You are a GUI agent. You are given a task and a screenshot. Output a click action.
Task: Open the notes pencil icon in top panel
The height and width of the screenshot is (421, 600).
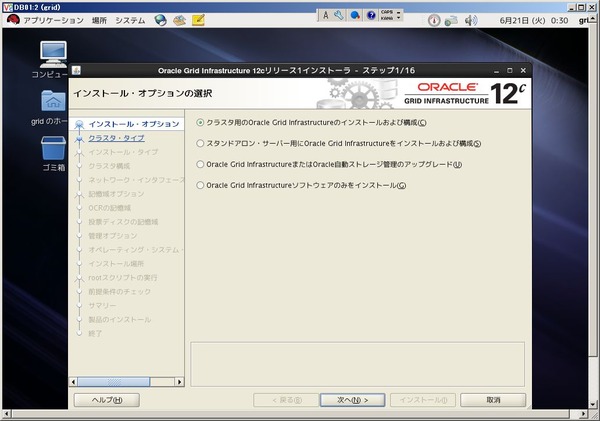click(x=198, y=20)
